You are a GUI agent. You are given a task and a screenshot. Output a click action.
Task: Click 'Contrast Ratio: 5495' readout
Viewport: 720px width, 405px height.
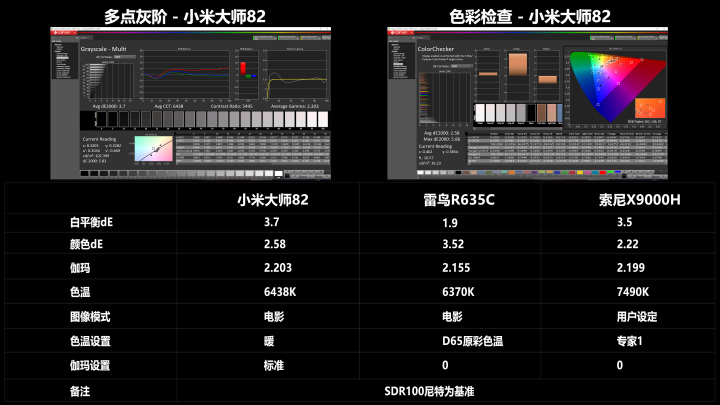[231, 106]
